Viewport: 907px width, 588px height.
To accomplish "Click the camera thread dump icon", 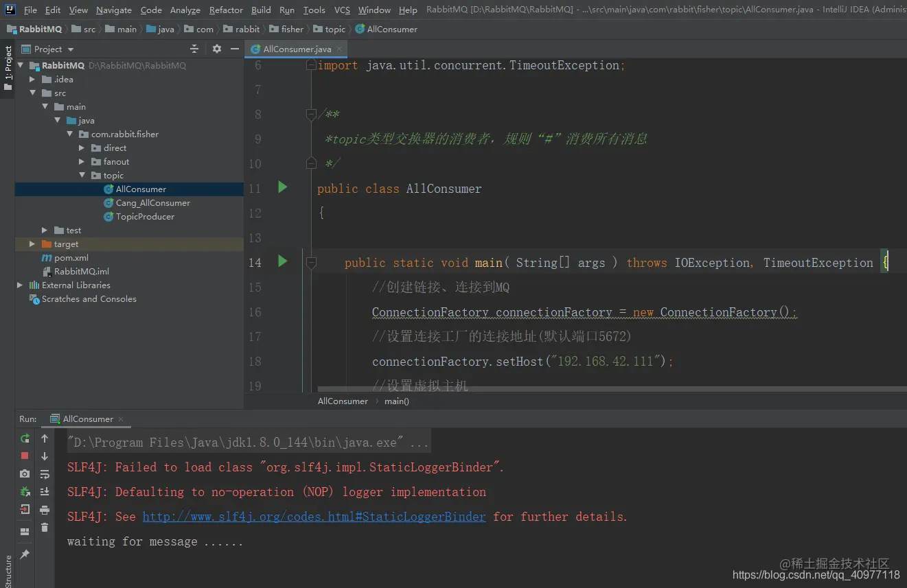I will (25, 473).
